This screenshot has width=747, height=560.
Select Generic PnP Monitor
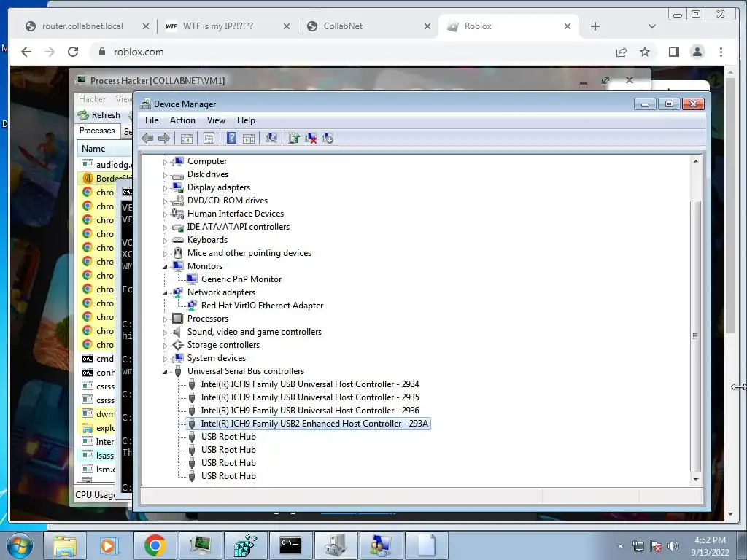click(241, 279)
